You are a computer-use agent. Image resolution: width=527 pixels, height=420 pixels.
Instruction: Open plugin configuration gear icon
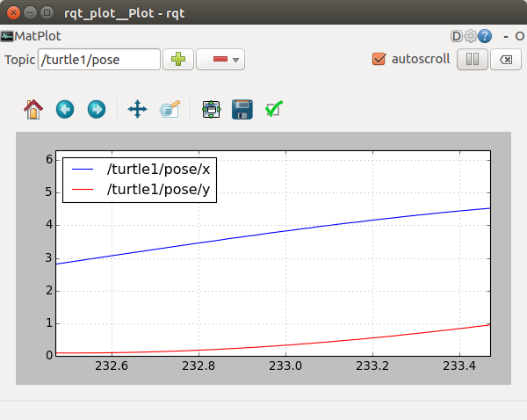click(471, 36)
